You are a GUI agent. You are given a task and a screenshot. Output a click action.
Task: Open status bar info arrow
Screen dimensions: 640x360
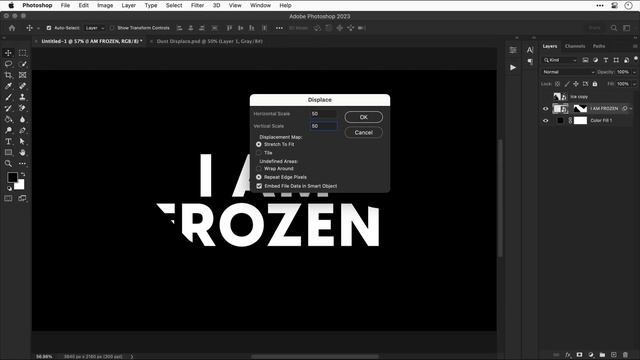point(131,357)
